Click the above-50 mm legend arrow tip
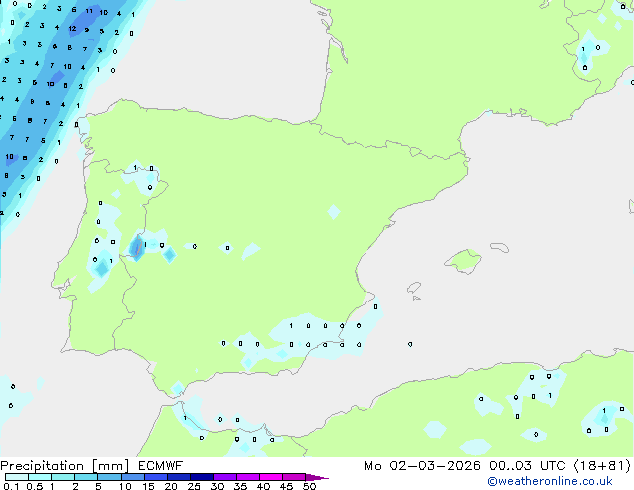Screen dimensions: 634x490 tap(317, 477)
